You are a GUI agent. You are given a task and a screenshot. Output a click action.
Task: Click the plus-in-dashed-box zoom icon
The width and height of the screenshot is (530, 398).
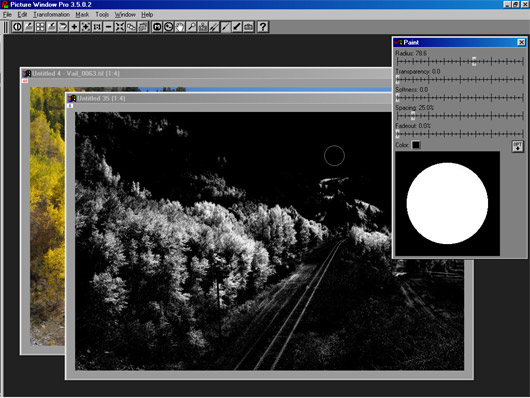click(86, 27)
